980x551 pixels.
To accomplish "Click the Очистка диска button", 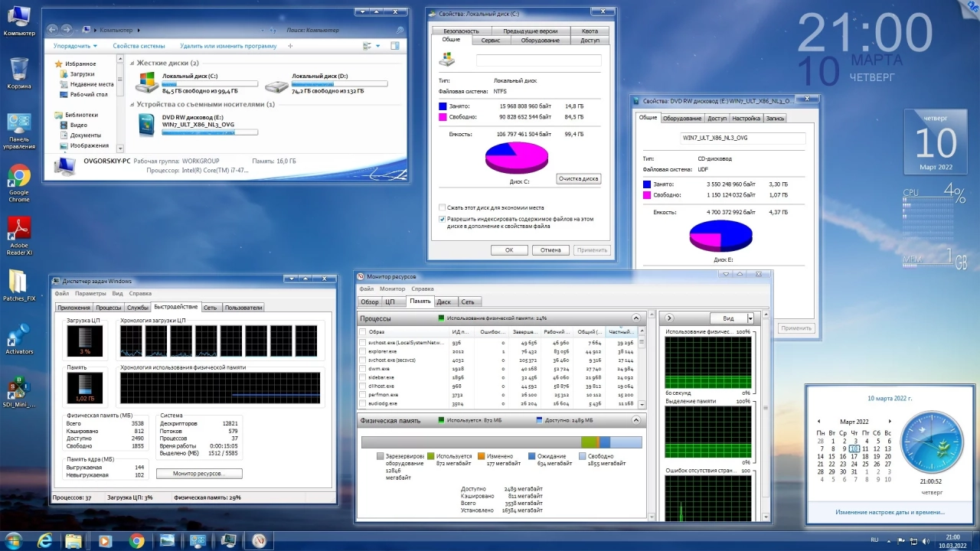I will [578, 179].
